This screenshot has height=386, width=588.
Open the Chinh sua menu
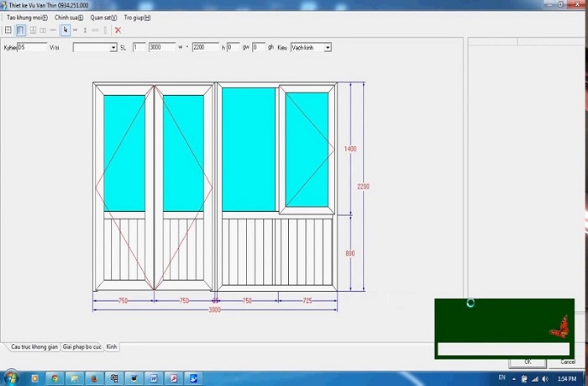[69, 18]
